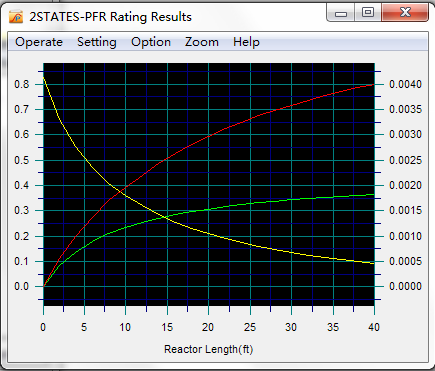
Task: Open the Operate menu
Action: pos(39,42)
